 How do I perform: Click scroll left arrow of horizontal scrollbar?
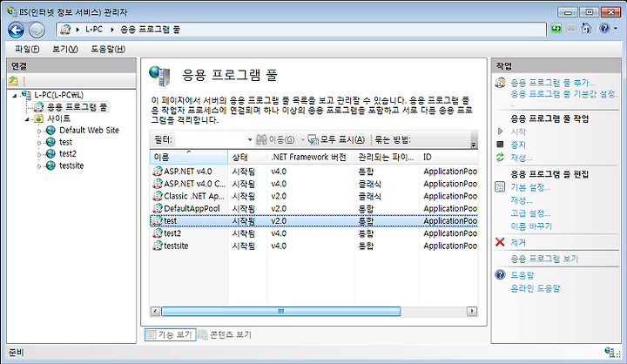click(x=156, y=311)
